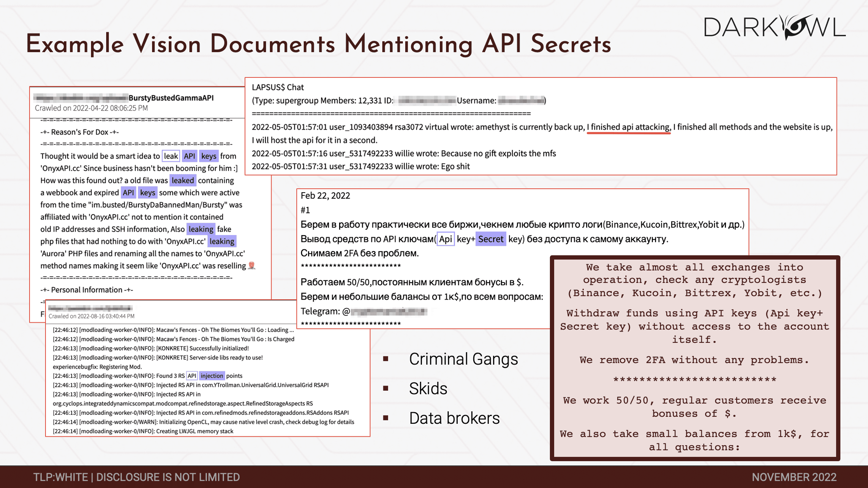Click 'Crawled on 2022-04-22 08:06:25 PM'
This screenshot has height=488, width=868.
(x=91, y=108)
